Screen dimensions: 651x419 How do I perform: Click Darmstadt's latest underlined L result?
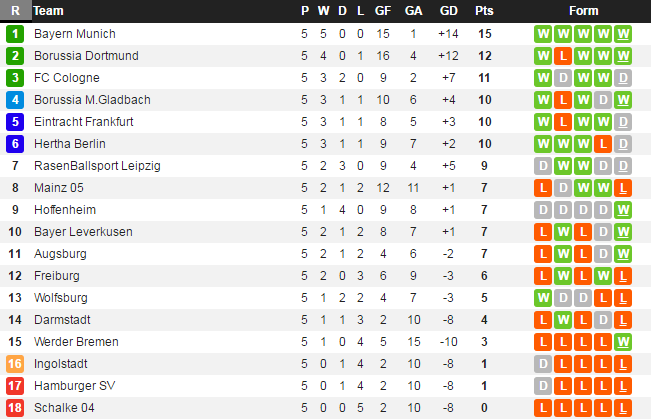(x=623, y=320)
